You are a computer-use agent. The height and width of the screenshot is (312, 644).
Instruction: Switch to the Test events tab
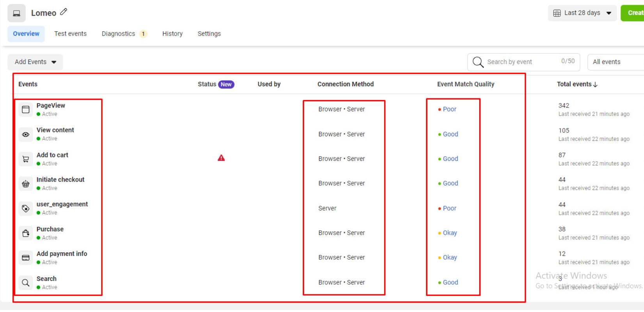pos(70,34)
